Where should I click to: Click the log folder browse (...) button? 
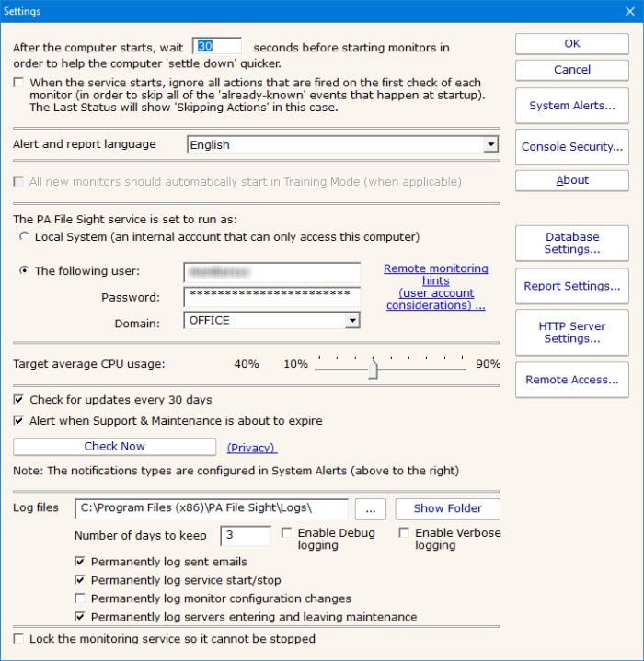(x=370, y=508)
